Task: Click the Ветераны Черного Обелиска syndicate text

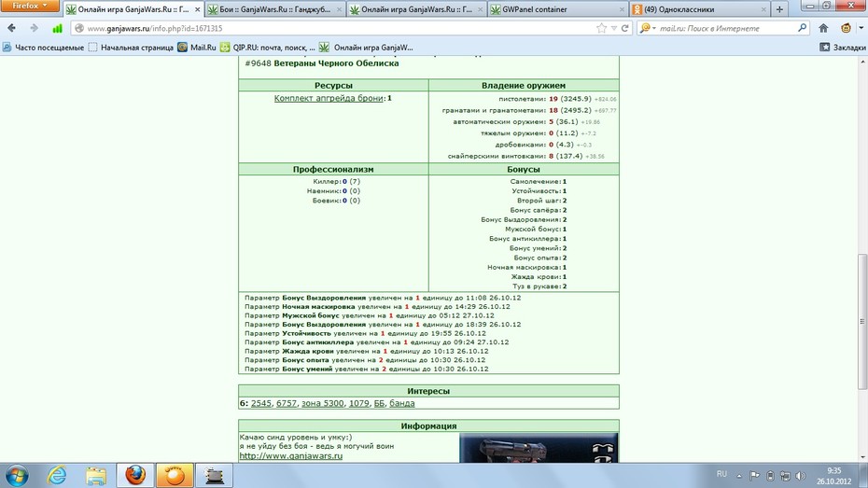Action: point(336,63)
